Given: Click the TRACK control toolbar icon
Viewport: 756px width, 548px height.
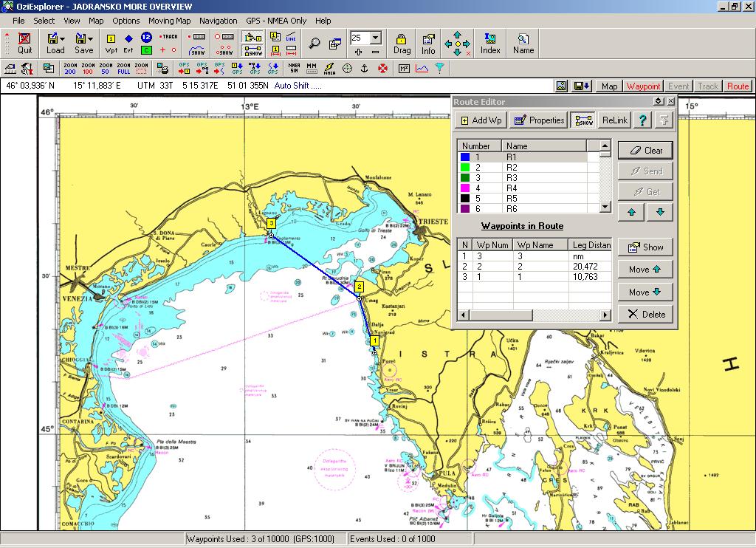Looking at the screenshot, I should tap(168, 37).
